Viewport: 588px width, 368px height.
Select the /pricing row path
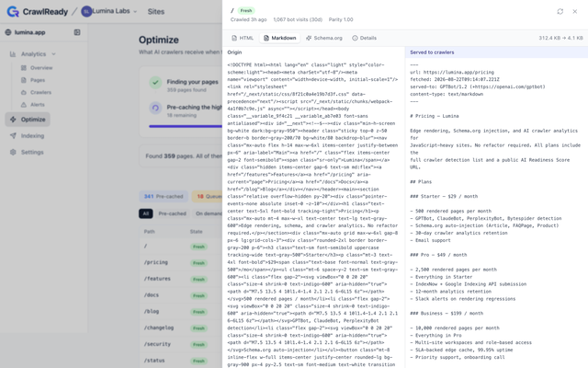155,262
